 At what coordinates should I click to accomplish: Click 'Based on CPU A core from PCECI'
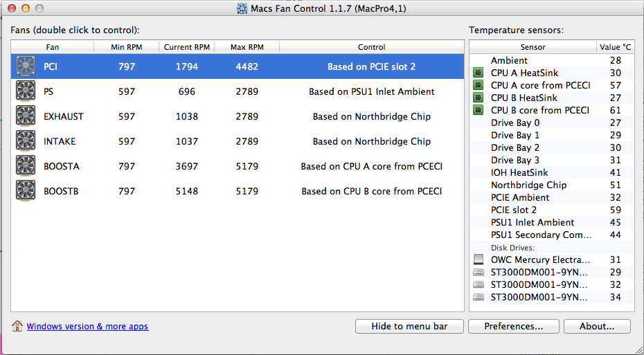pyautogui.click(x=372, y=166)
